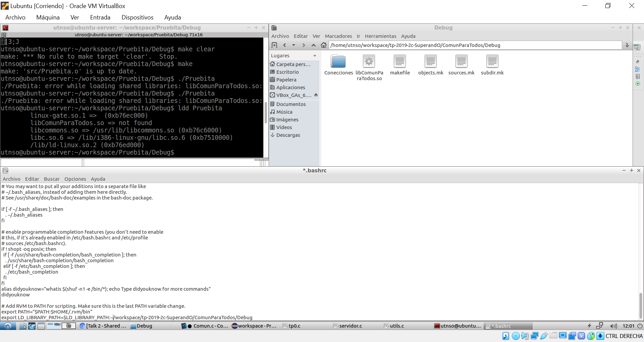The image size is (644, 342).
Task: Open Marcadores menu in file manager
Action: coord(338,36)
